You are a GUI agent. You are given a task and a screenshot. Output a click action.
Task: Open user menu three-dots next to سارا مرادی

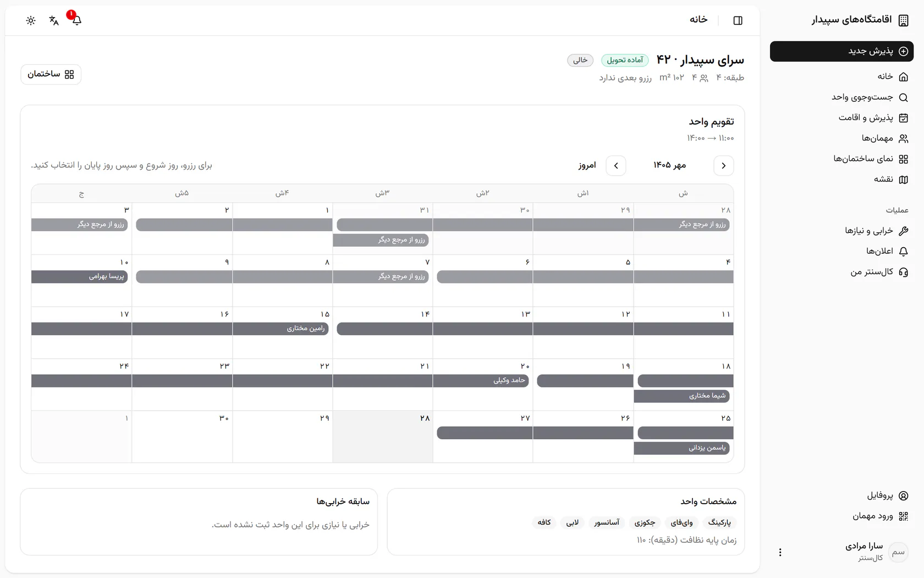coord(780,552)
